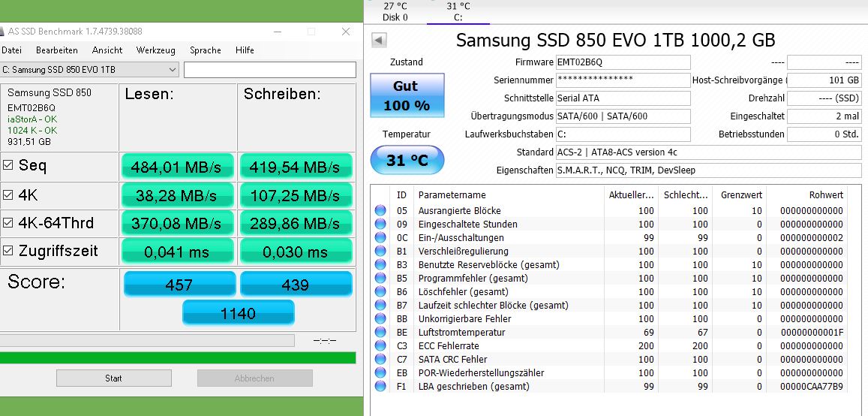Viewport: 868px width, 416px height.
Task: Click the 4K-64Thrd write result 289,86 MB/s
Action: tap(295, 223)
